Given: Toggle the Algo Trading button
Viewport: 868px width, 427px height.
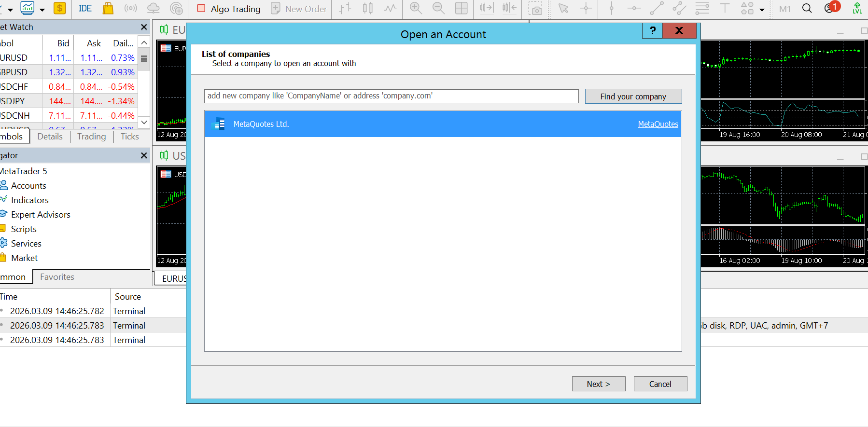Looking at the screenshot, I should point(229,9).
